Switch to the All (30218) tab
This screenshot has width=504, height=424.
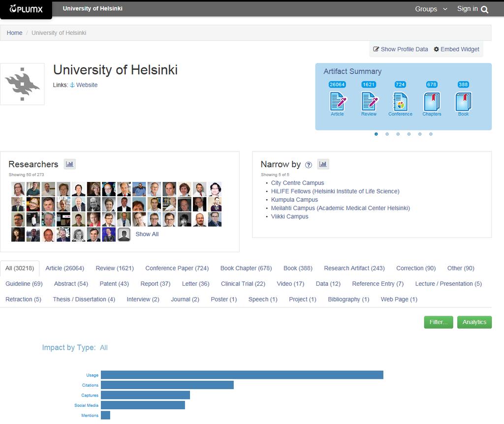click(20, 268)
